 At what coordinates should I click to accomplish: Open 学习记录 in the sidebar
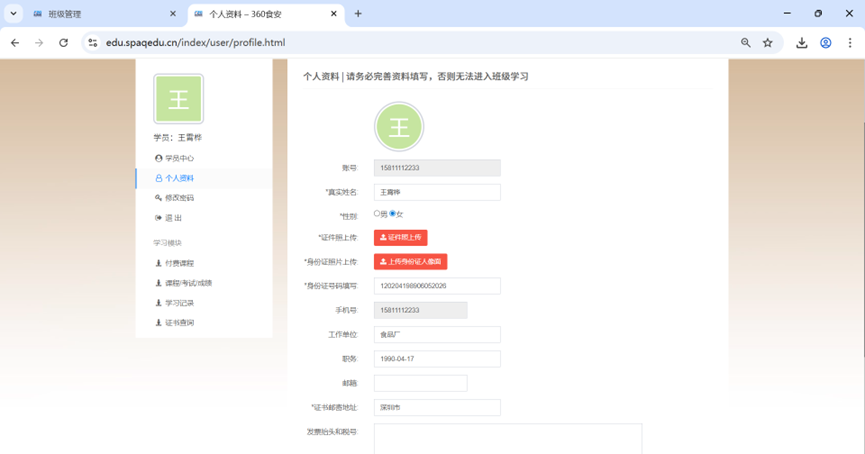(x=179, y=303)
